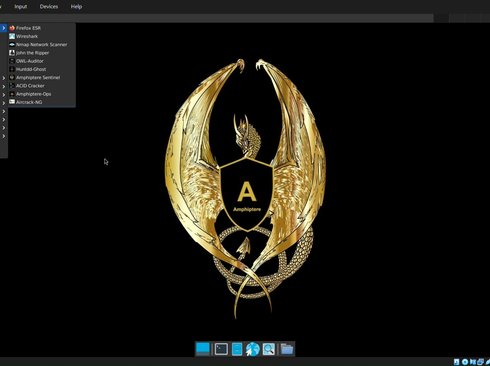
Task: Expand the chevron left of ACID Cracker
Action: tap(4, 86)
